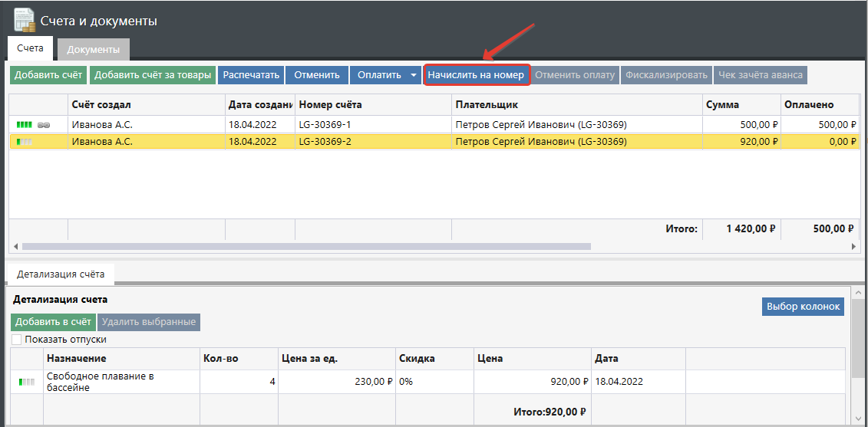
Task: Open the Выбор колонок column chooser
Action: [x=803, y=307]
